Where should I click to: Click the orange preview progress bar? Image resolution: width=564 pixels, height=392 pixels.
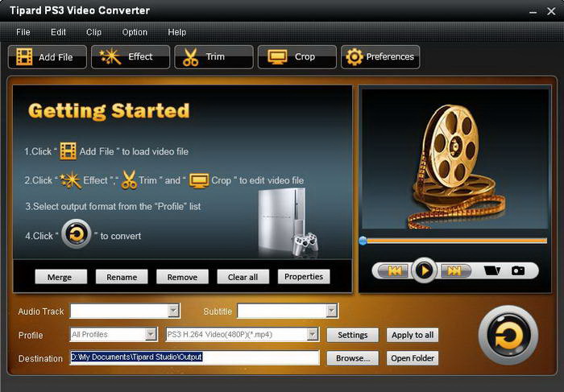click(457, 241)
